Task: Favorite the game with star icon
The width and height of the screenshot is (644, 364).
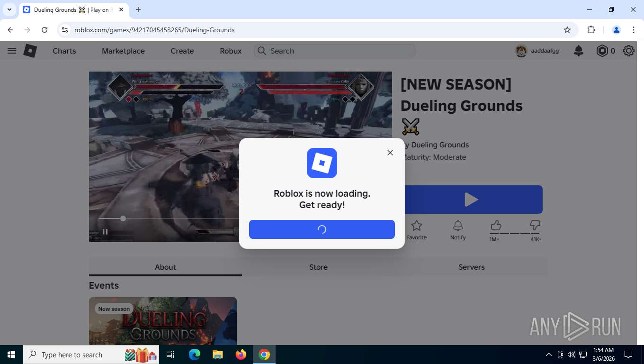Action: (x=416, y=230)
